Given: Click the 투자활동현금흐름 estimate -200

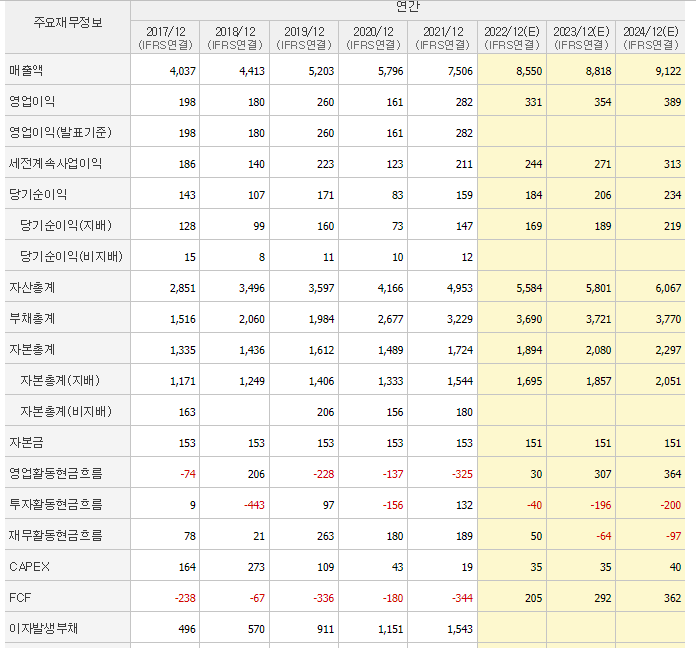Looking at the screenshot, I should pos(670,505).
